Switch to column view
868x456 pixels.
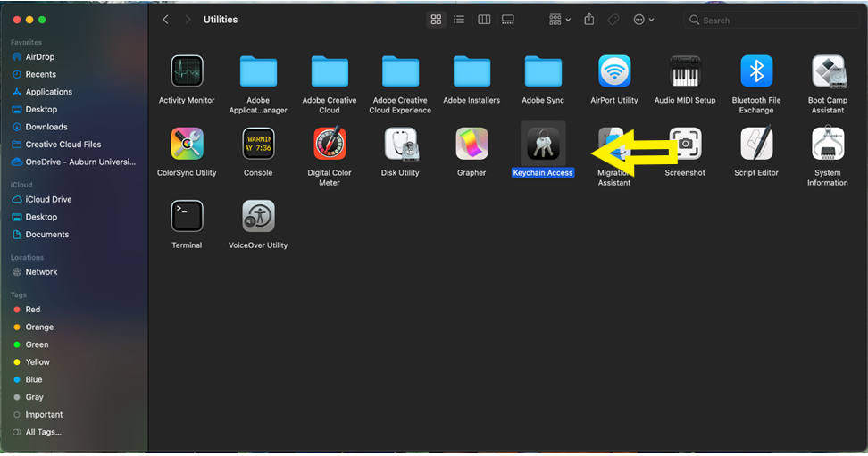coord(484,20)
